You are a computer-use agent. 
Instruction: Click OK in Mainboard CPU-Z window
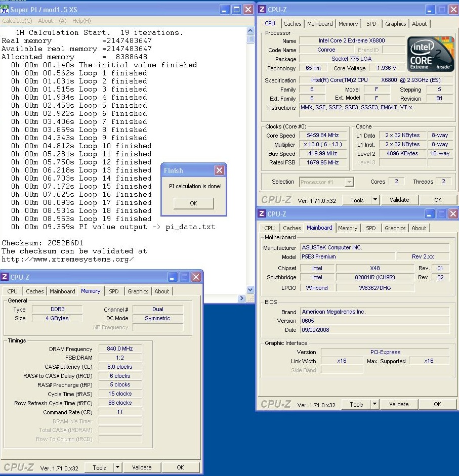(437, 404)
